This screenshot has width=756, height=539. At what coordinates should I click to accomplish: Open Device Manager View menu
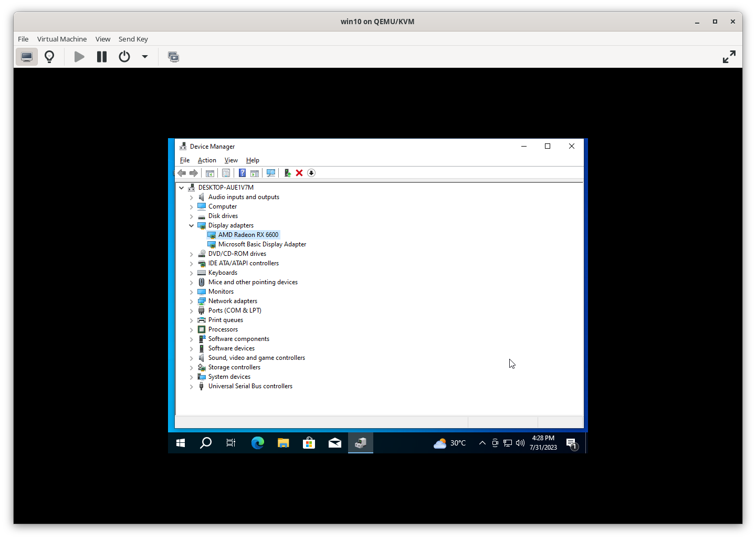(231, 160)
